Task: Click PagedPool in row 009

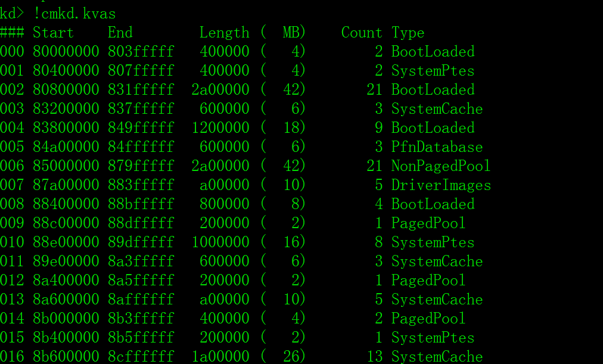Action: 429,223
